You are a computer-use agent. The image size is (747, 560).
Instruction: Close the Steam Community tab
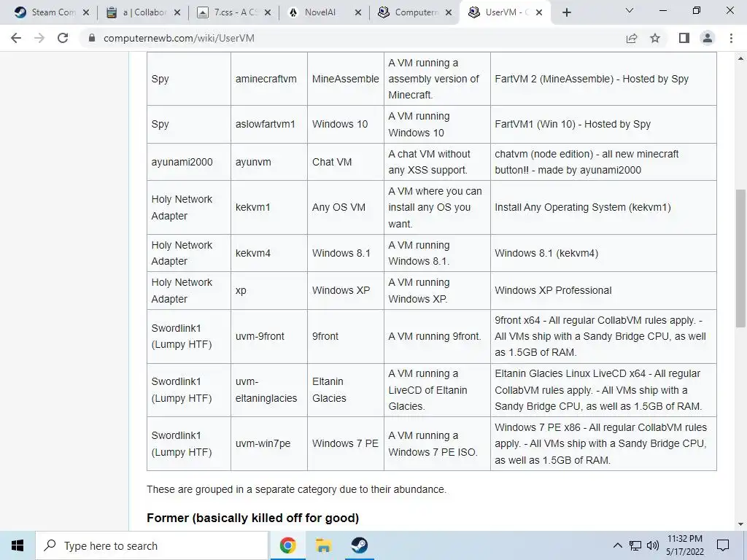(x=86, y=12)
